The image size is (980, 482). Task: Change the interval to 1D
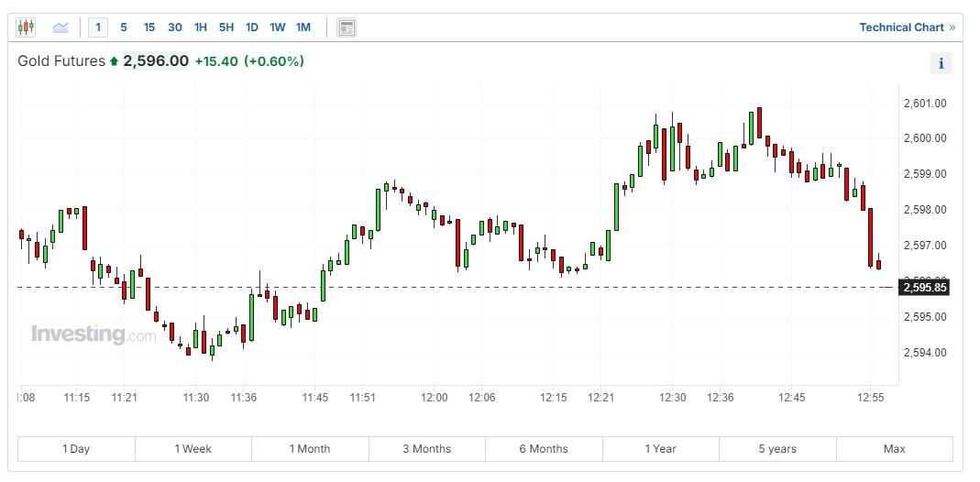click(x=251, y=27)
